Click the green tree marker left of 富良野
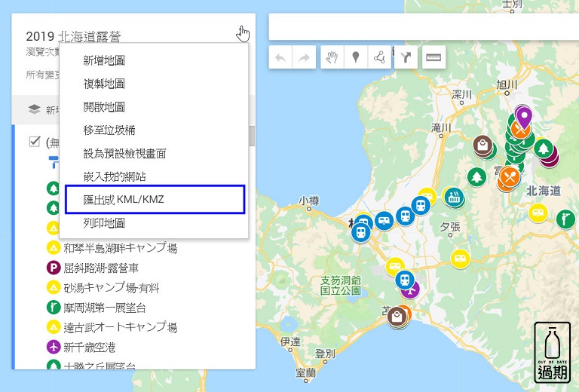This screenshot has width=579, height=392. 476,176
